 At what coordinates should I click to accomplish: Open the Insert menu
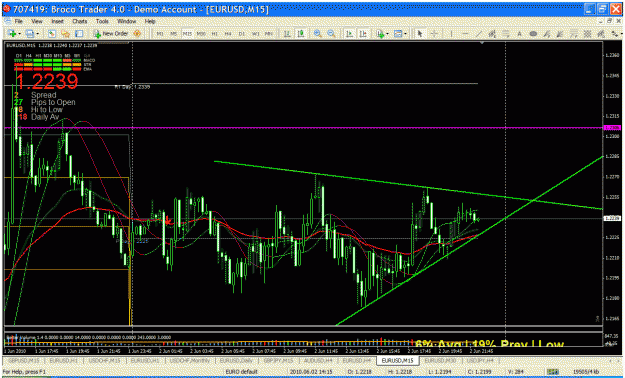tap(57, 21)
